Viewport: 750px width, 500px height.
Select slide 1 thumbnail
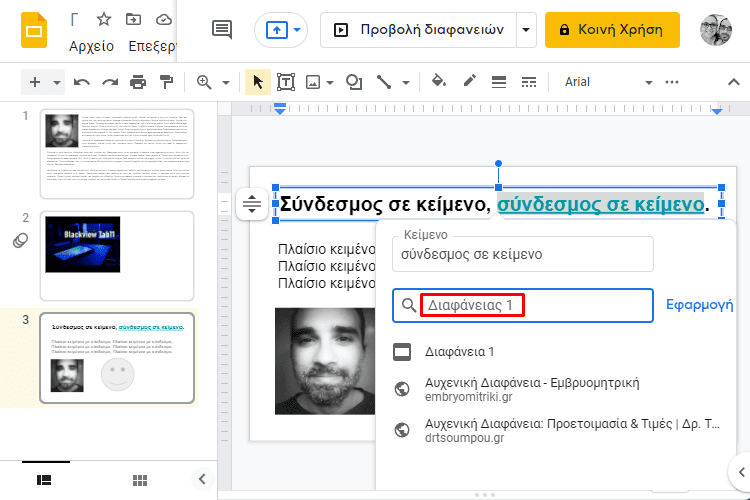[117, 154]
